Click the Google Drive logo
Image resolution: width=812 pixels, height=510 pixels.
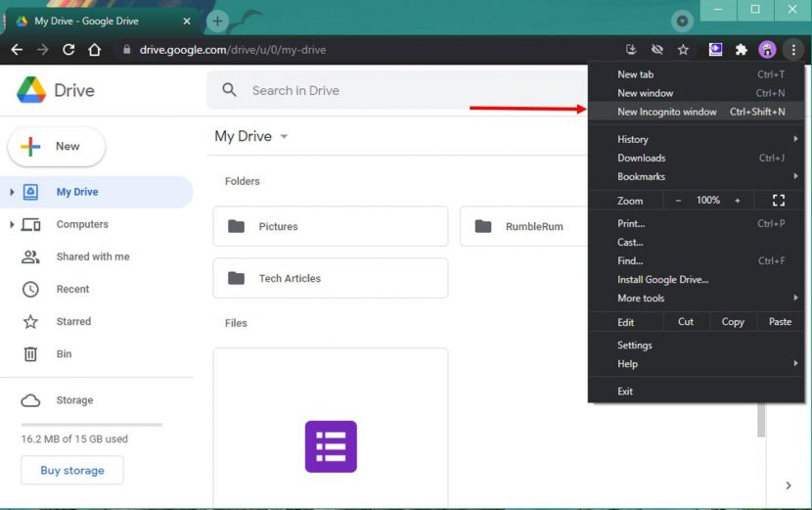tap(31, 90)
